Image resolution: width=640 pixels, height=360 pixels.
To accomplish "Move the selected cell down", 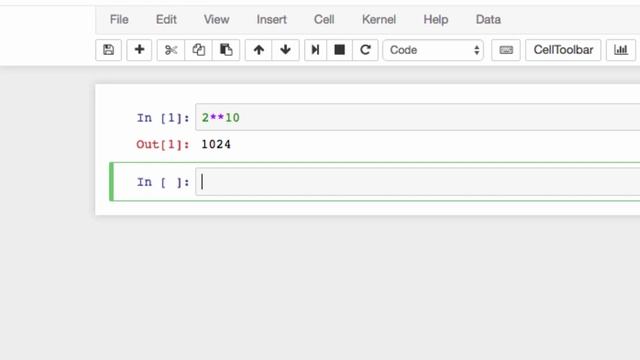I will [285, 50].
